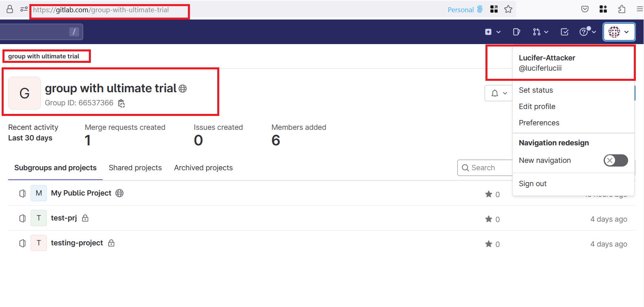Viewport: 644px width, 307px height.
Task: Expand the Merge requests dropdown
Action: pos(540,32)
